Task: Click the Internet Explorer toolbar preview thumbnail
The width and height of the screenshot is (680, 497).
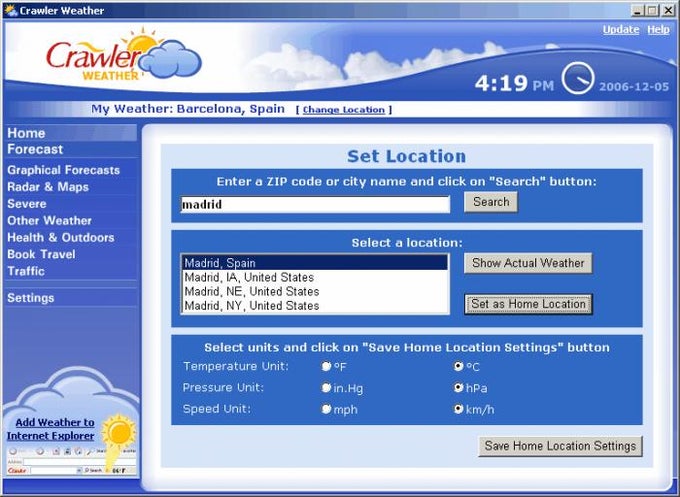Action: point(72,461)
